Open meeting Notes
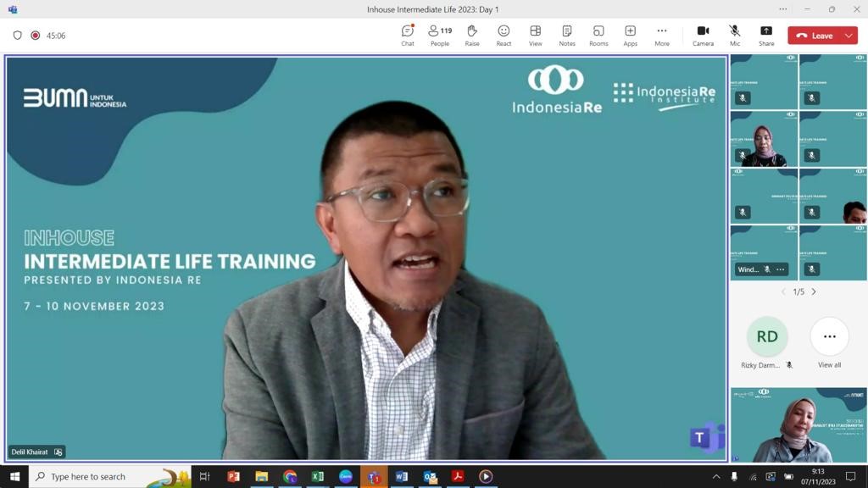This screenshot has width=868, height=488. pos(567,36)
